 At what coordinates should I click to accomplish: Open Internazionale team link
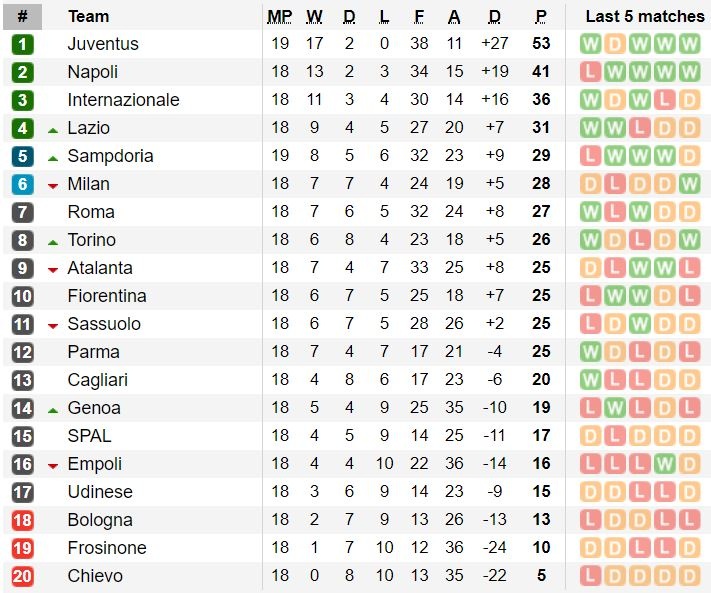123,100
